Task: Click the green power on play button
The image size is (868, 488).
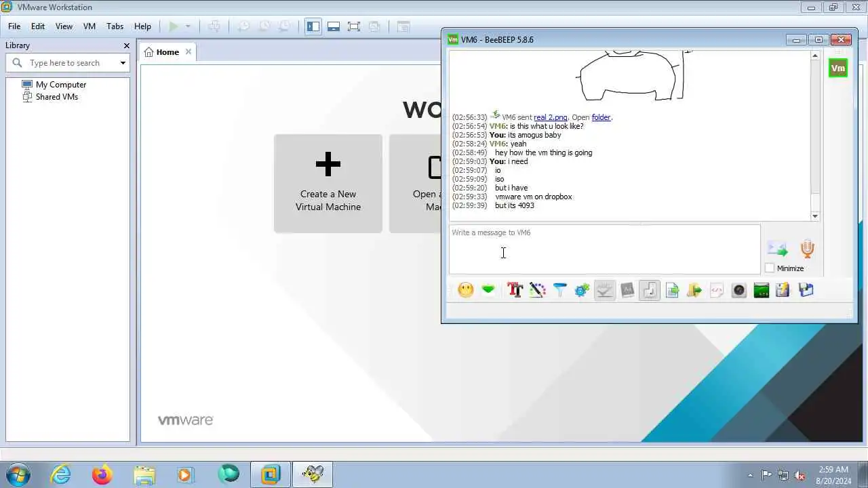Action: [174, 26]
